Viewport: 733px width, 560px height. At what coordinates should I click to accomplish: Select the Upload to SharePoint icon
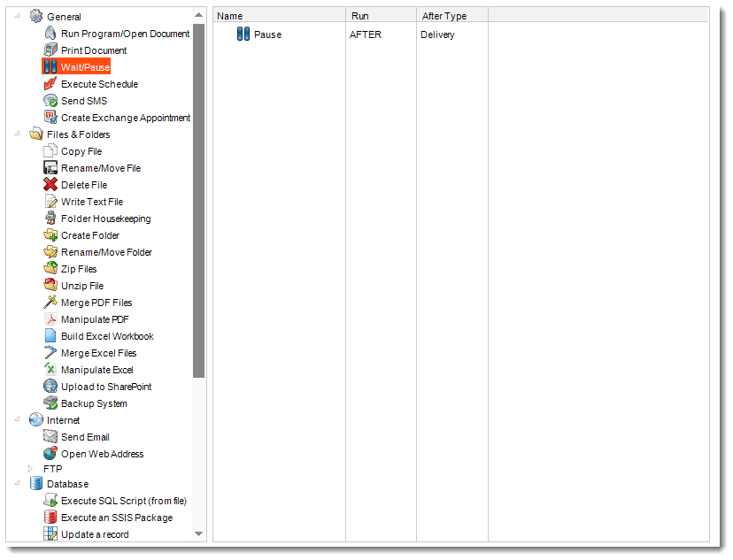click(x=50, y=387)
